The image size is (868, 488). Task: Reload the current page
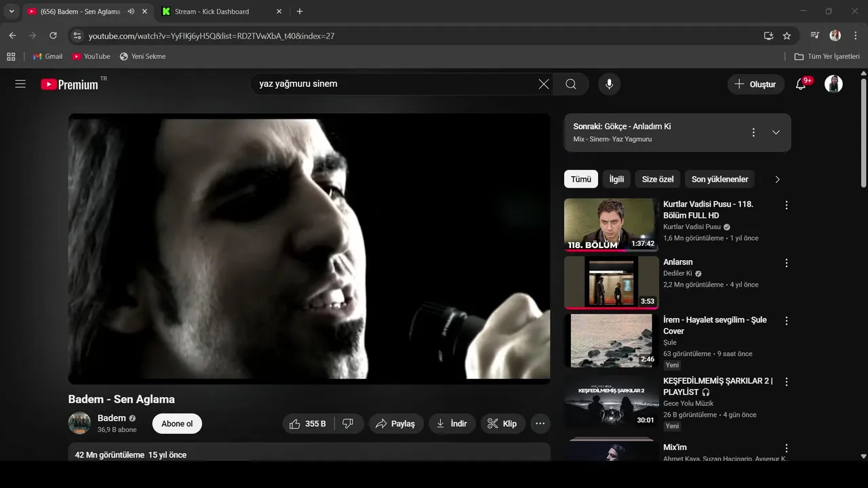coord(53,36)
